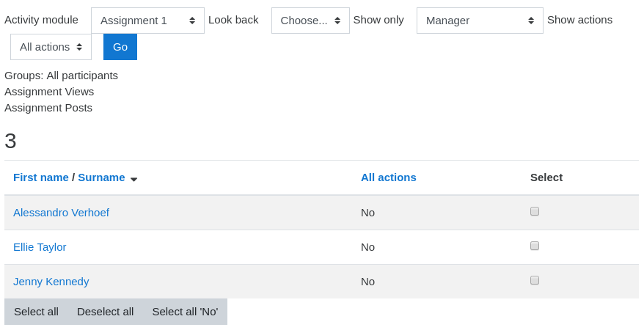Screen dimensions: 644x330
Task: Open Jenny Kennedy's profile link
Action: (51, 282)
